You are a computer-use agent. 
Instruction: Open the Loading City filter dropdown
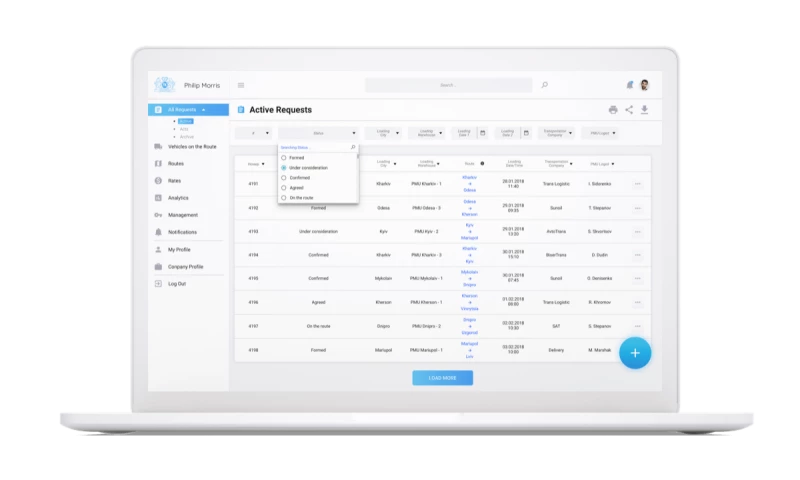[x=383, y=133]
